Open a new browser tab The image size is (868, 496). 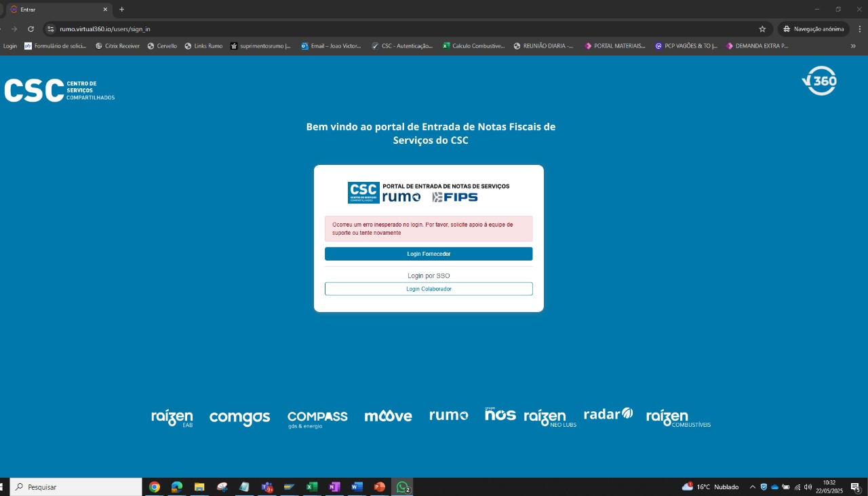[x=122, y=9]
